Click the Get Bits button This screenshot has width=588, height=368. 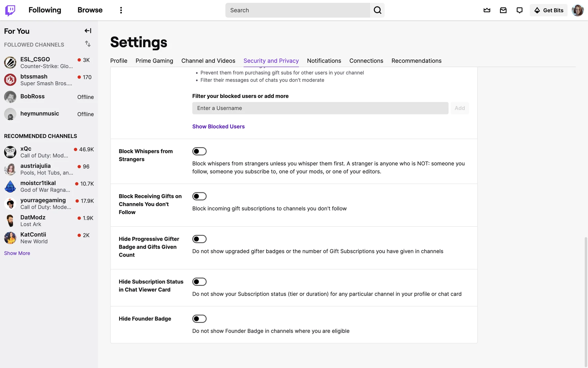(548, 10)
